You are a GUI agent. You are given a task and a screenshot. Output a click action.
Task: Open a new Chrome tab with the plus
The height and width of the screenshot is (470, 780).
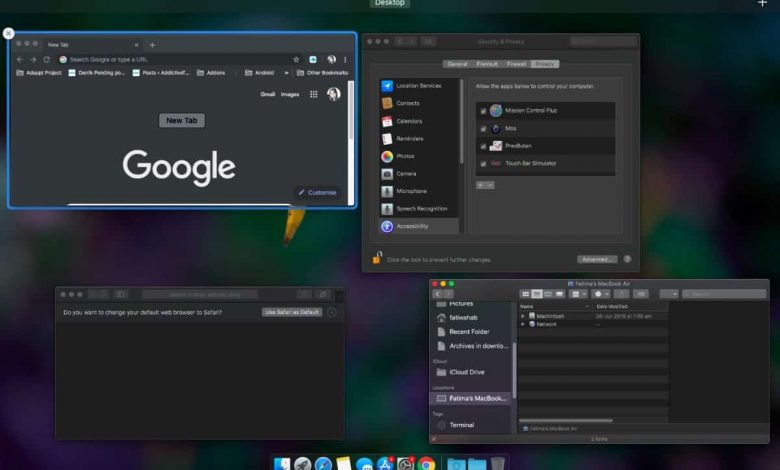tap(152, 45)
